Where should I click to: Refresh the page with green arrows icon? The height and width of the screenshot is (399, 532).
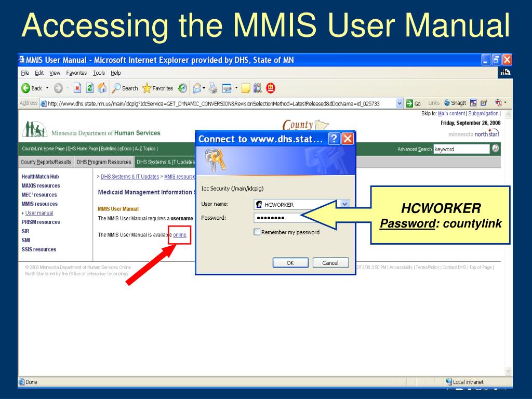(x=89, y=88)
